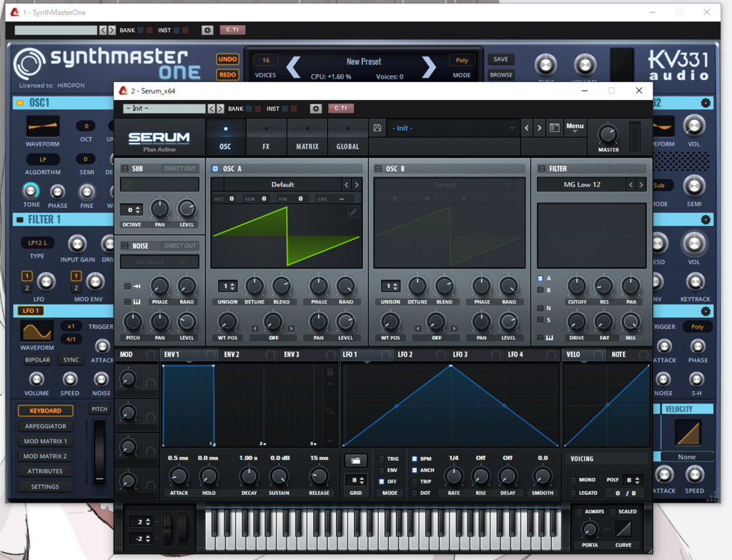Open the SynthMasterOne host settings gear icon
Viewport: 732px width, 560px height.
[x=207, y=30]
